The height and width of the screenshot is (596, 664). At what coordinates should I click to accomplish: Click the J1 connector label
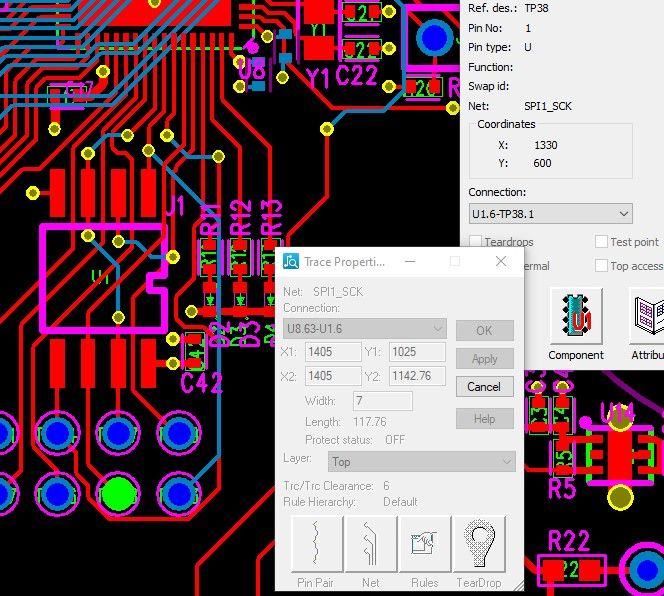point(175,207)
